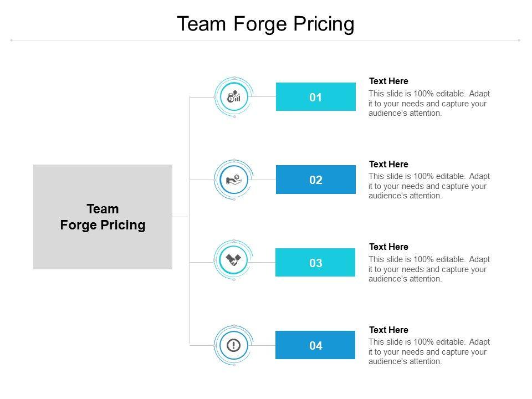The height and width of the screenshot is (399, 532).
Task: Click the first Text Here heading
Action: [x=388, y=81]
